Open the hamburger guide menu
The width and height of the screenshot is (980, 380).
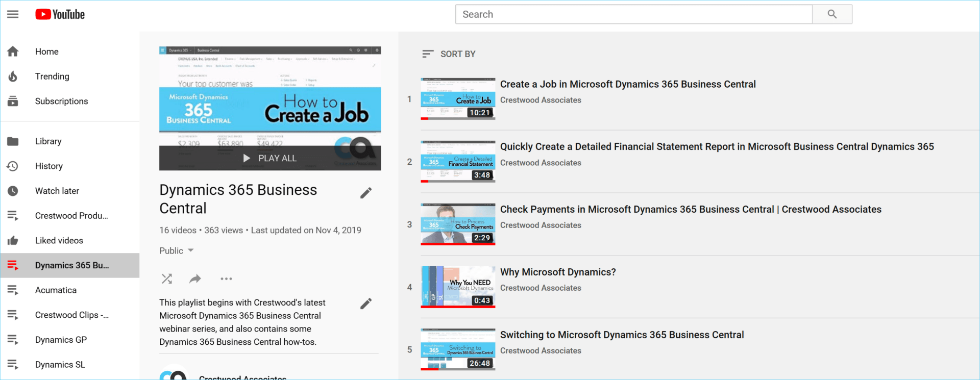point(13,14)
